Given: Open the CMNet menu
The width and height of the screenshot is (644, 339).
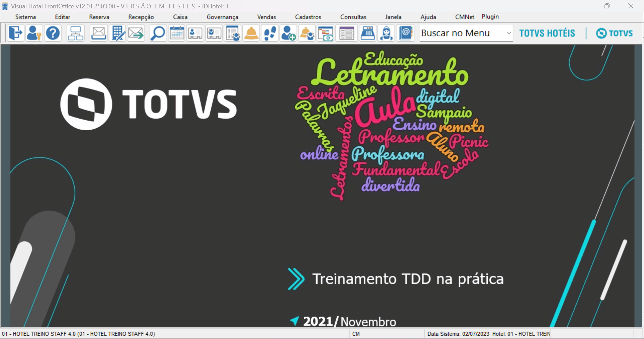Looking at the screenshot, I should tap(465, 17).
